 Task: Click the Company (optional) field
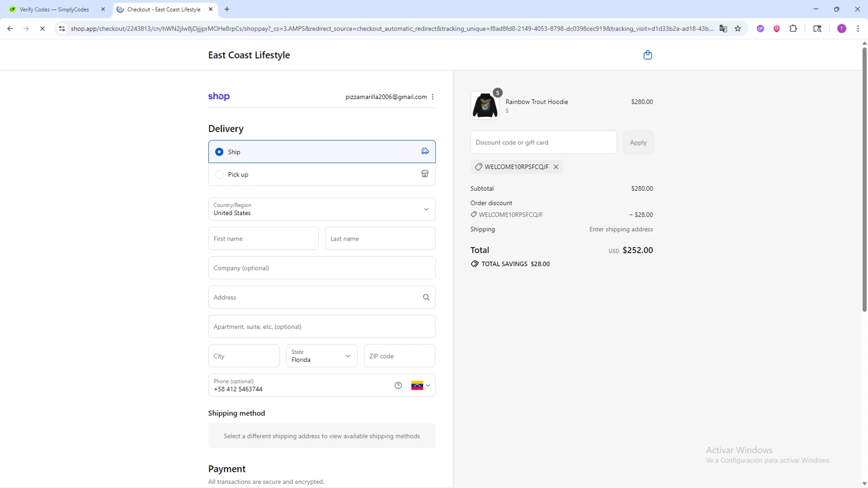tap(322, 268)
